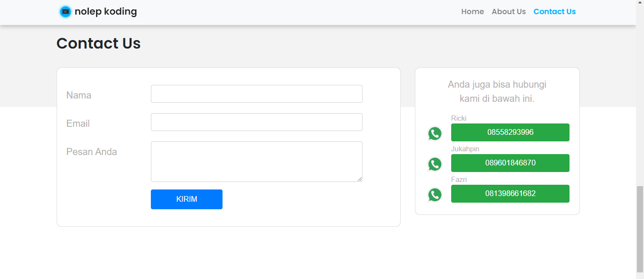Click the Ricki contact label

click(x=458, y=118)
